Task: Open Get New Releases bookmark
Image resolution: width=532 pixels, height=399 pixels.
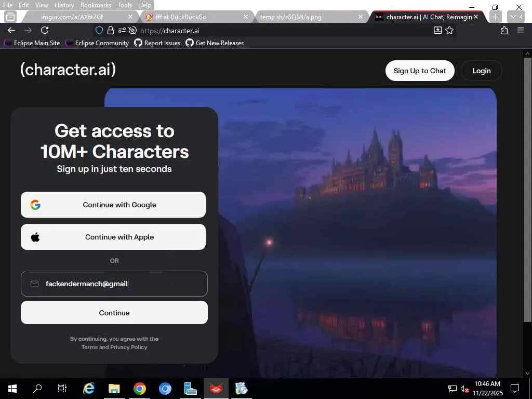Action: click(215, 43)
